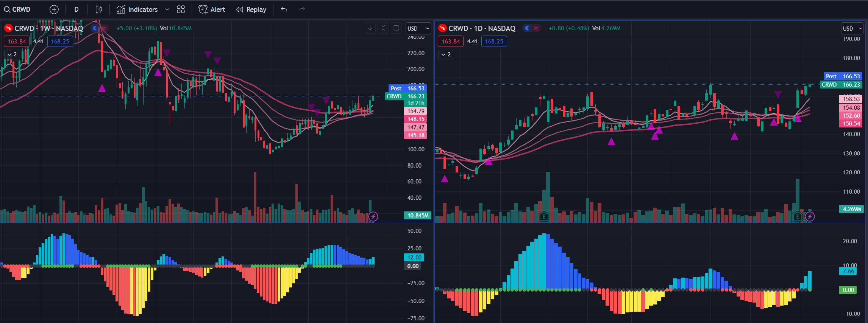Open the Indicators dialog
The height and width of the screenshot is (323, 868).
pos(137,9)
